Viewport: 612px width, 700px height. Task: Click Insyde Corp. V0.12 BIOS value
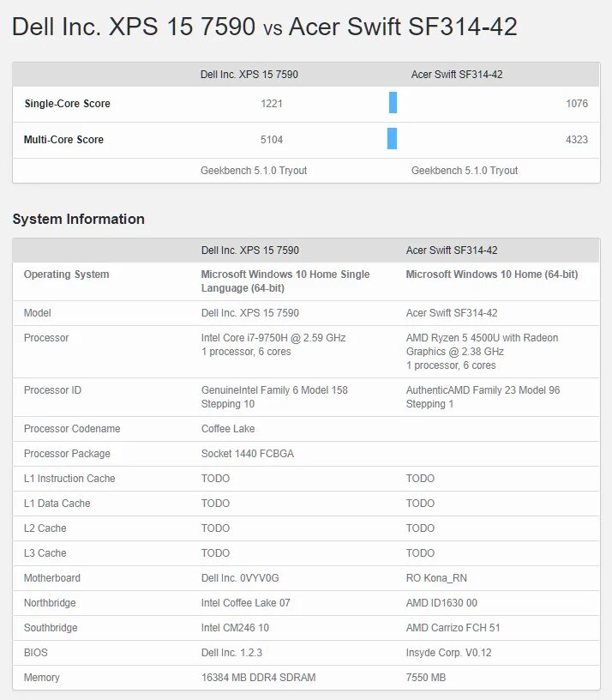point(449,653)
